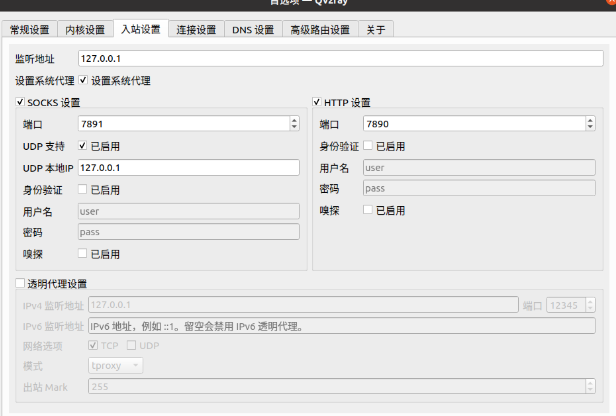
Task: Switch to the 常规设置 tab
Action: (x=27, y=30)
